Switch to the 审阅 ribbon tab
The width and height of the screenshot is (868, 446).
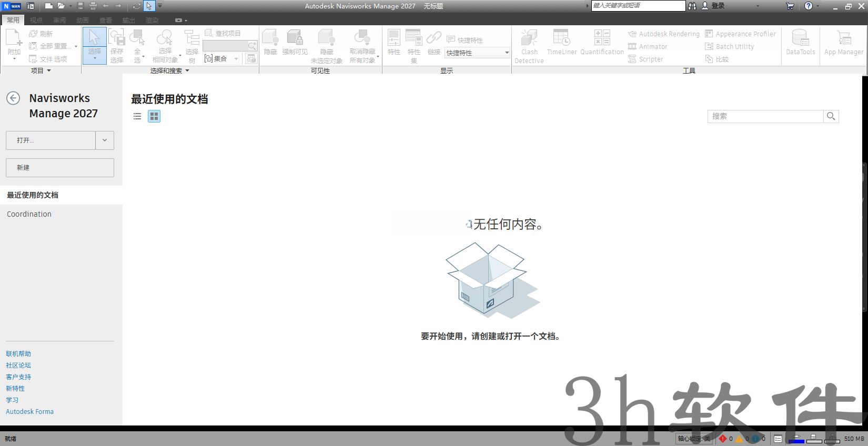click(59, 20)
